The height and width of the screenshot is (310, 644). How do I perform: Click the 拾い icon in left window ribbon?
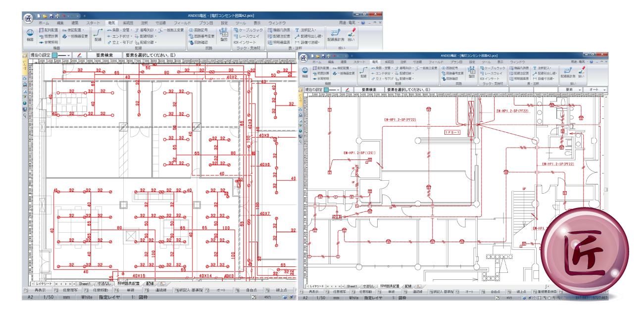[x=351, y=35]
